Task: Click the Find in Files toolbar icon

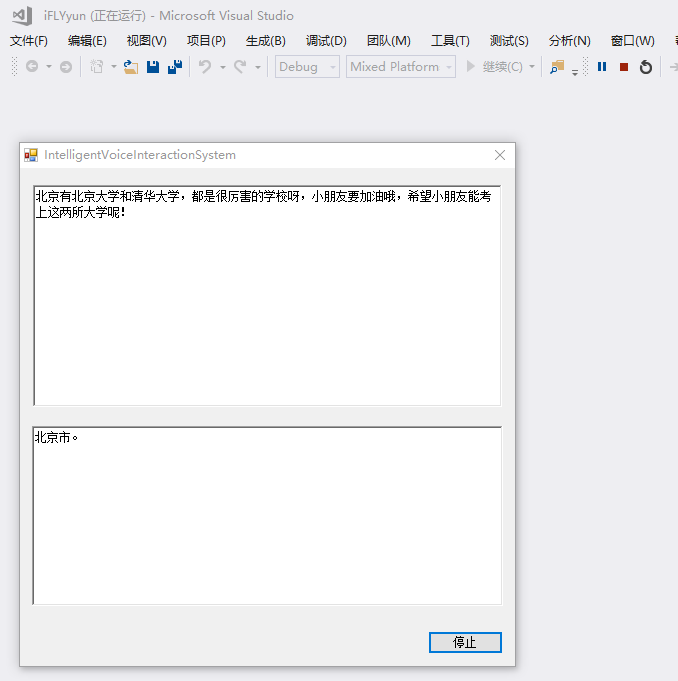Action: coord(557,67)
